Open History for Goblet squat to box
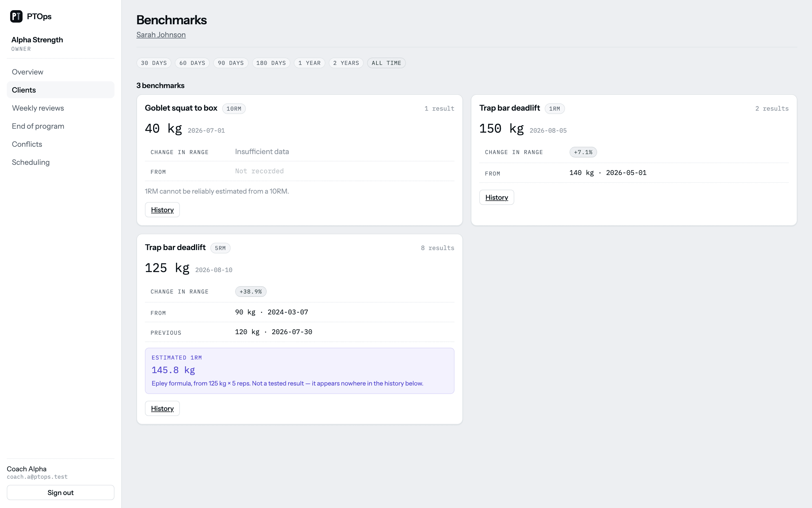The height and width of the screenshot is (508, 812). click(x=162, y=210)
